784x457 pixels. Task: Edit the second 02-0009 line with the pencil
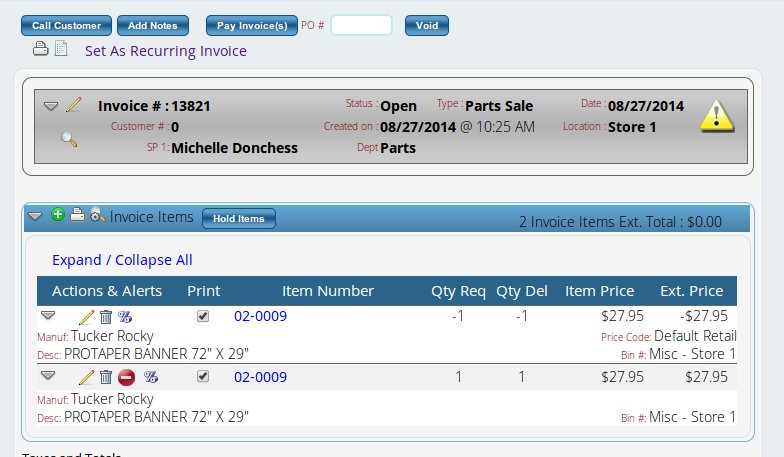point(86,377)
